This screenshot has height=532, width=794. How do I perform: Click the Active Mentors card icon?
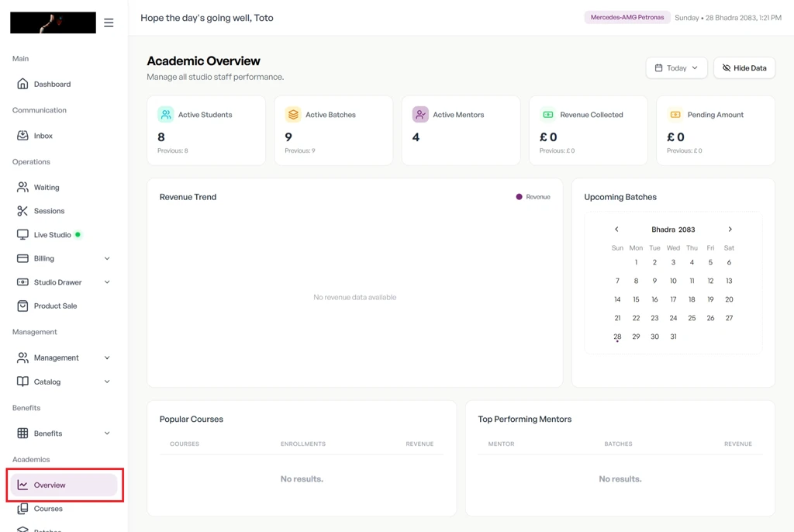click(420, 115)
